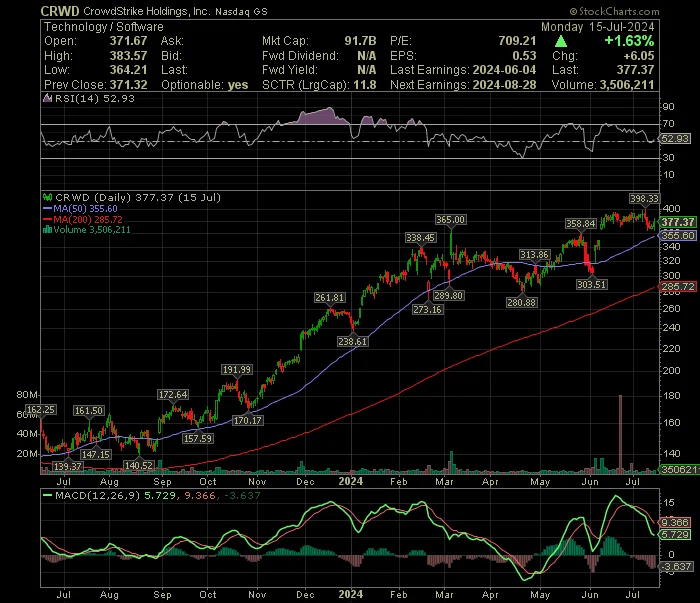This screenshot has width=700, height=603.
Task: Click the 313.86 price marker
Action: (534, 255)
